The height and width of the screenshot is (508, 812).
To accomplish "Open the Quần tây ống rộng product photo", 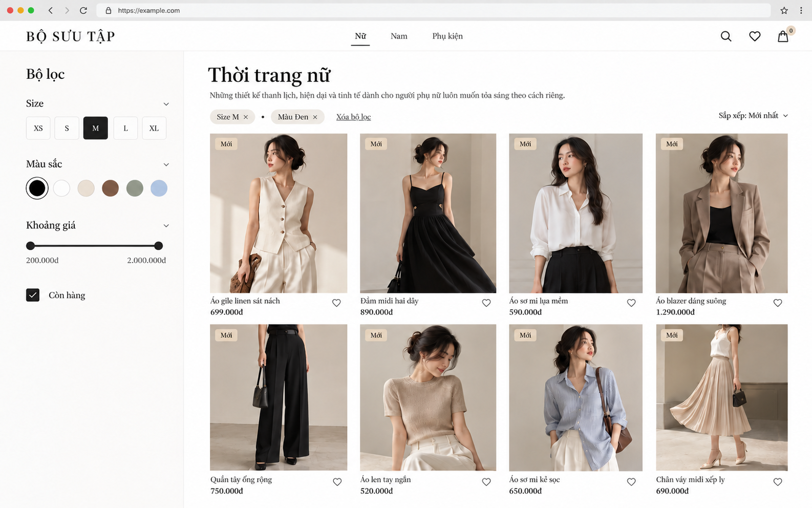I will click(279, 397).
